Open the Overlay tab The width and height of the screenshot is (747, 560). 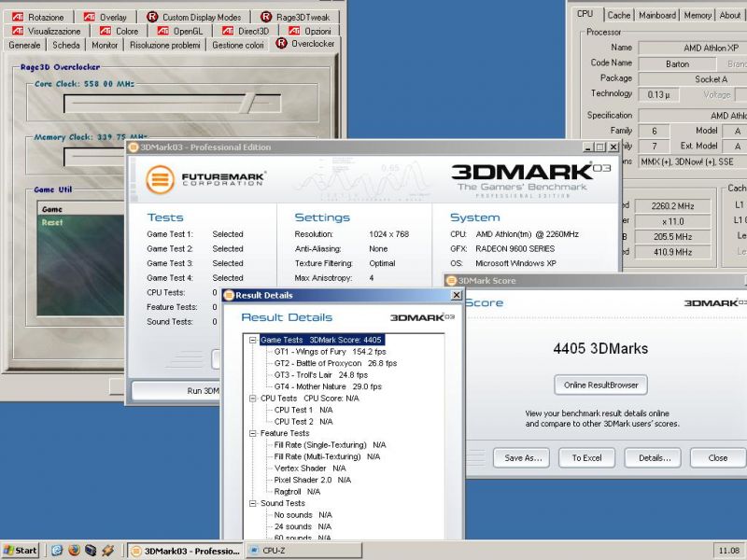pyautogui.click(x=106, y=17)
